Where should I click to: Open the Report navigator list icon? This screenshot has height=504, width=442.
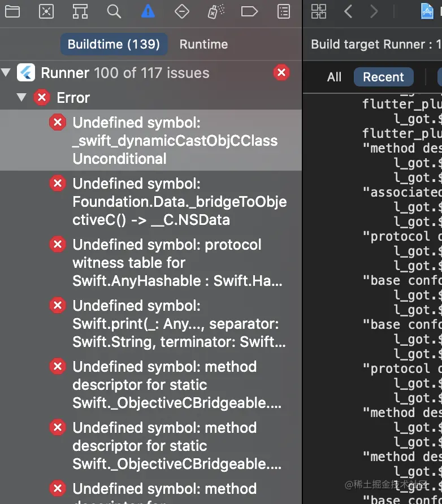tap(284, 11)
